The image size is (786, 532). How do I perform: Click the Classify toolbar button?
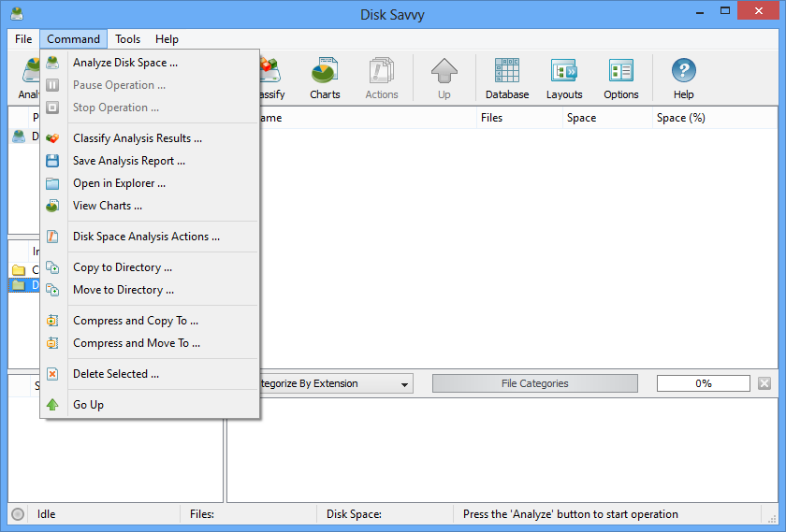(x=272, y=79)
